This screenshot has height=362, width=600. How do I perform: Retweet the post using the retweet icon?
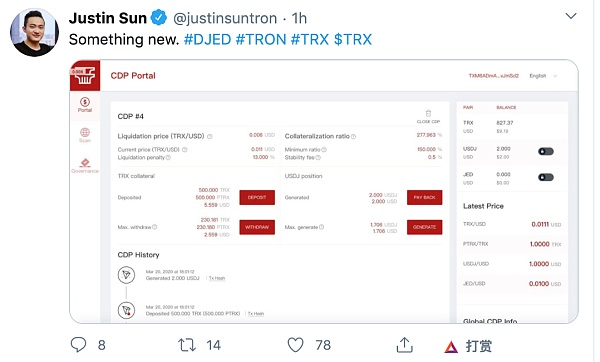tap(187, 345)
